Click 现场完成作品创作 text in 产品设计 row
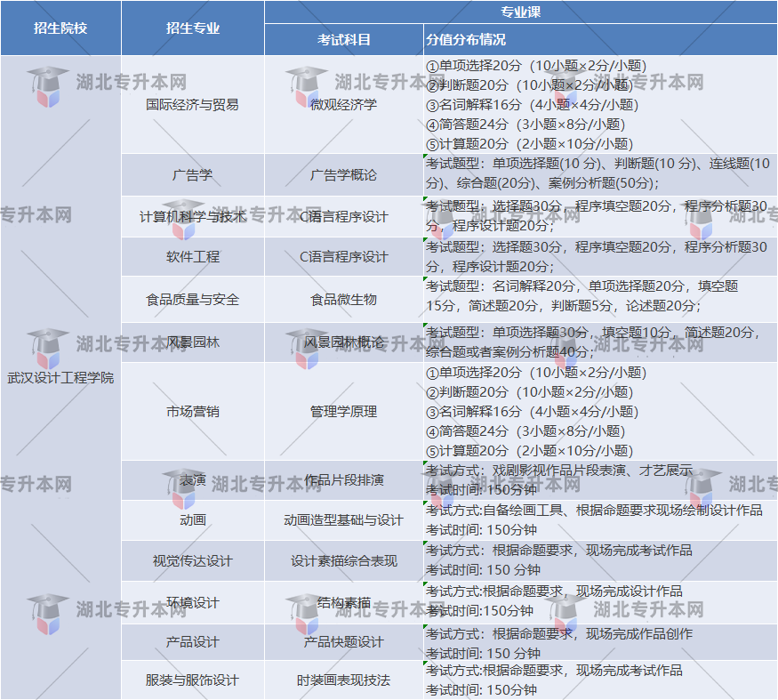This screenshot has width=778, height=700. coord(639,634)
